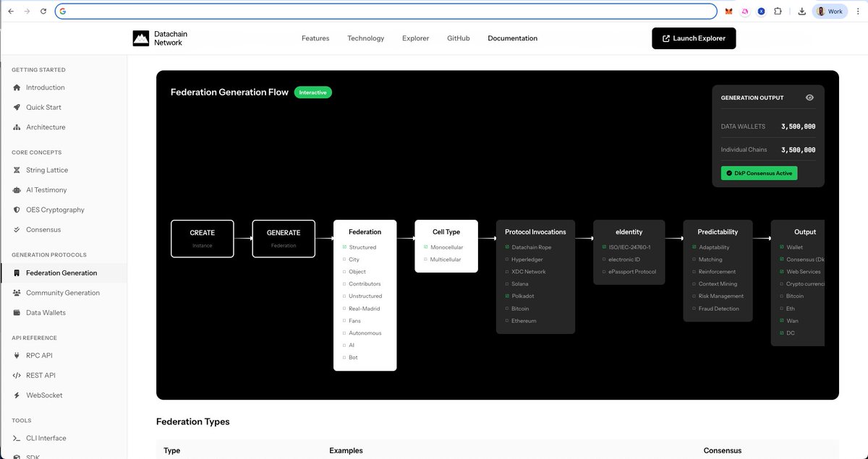Viewport: 868px width, 459px height.
Task: Click the Datachain Network logo
Action: (x=160, y=38)
